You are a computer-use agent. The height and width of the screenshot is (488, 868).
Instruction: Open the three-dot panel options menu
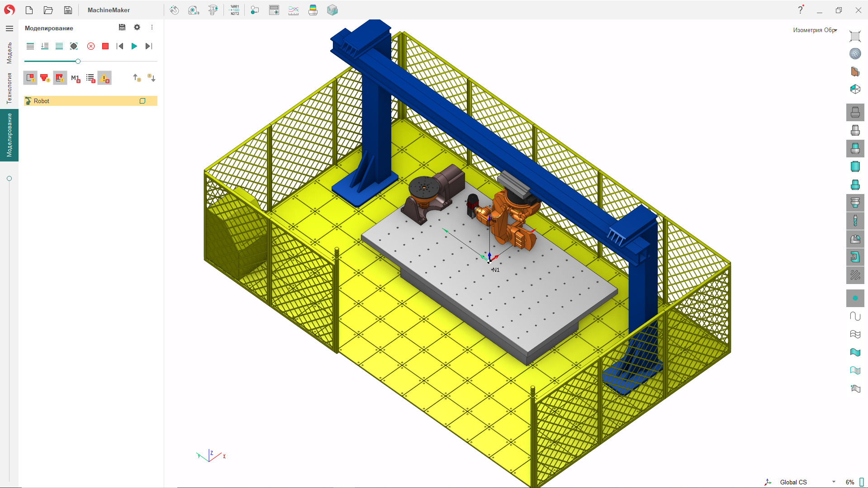pos(152,28)
